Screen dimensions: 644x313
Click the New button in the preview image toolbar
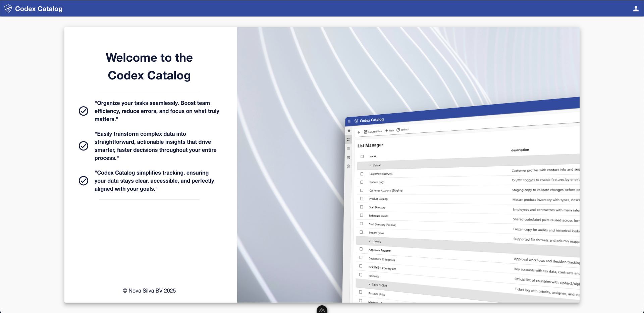(x=389, y=131)
